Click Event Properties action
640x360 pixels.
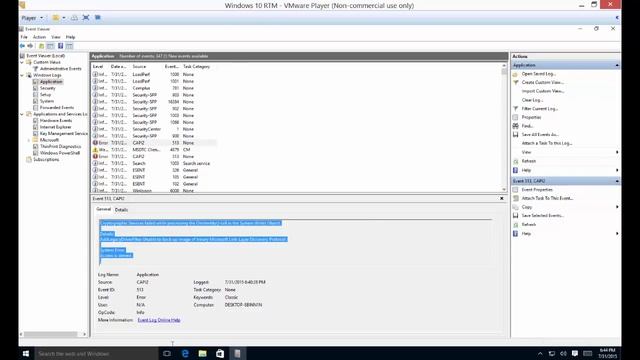[537, 189]
